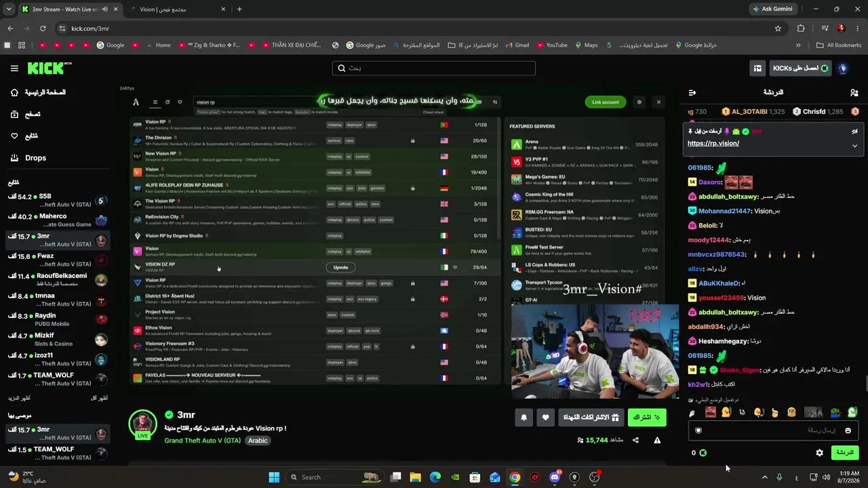Click the gift subscriptions button
Screen dimensions: 868x488
[591, 418]
